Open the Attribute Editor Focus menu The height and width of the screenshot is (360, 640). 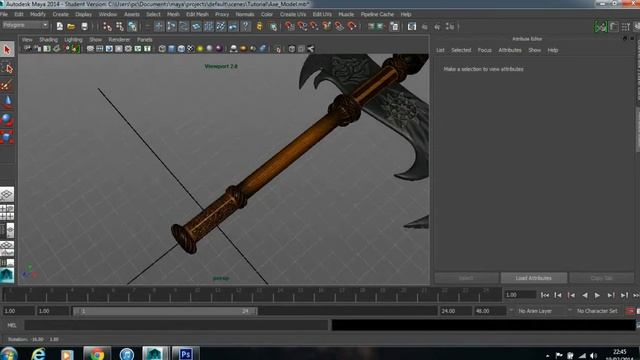pyautogui.click(x=484, y=50)
